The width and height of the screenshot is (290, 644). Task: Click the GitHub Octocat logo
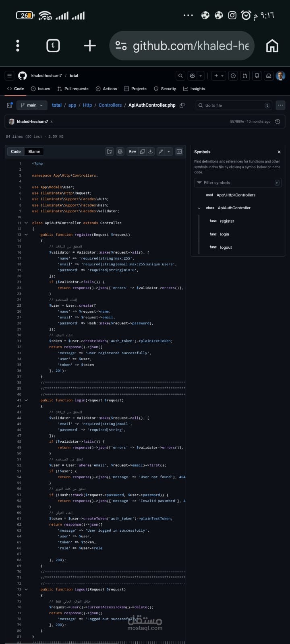pyautogui.click(x=23, y=76)
